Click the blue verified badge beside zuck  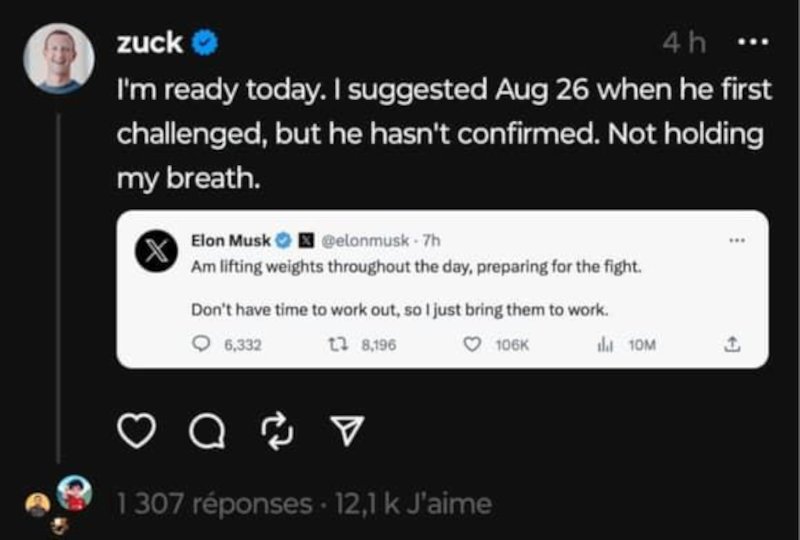[205, 42]
